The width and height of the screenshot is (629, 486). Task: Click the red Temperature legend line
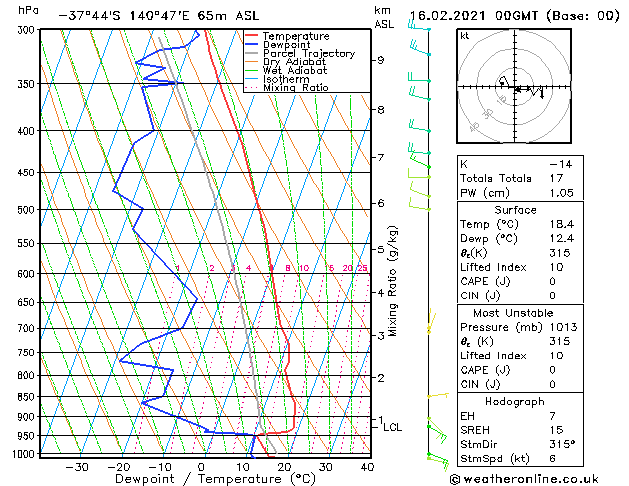click(251, 36)
